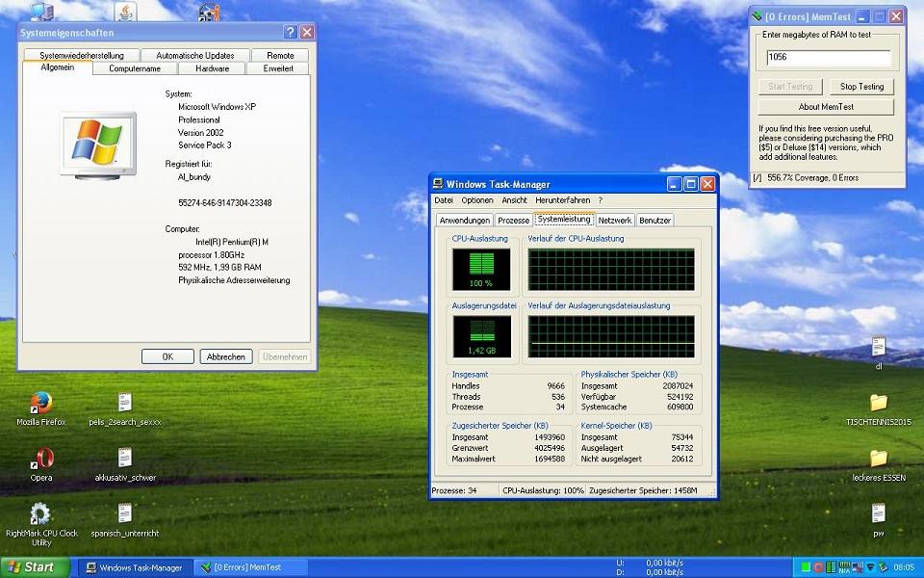Open the Erweitert tab
The image size is (924, 578).
point(278,68)
